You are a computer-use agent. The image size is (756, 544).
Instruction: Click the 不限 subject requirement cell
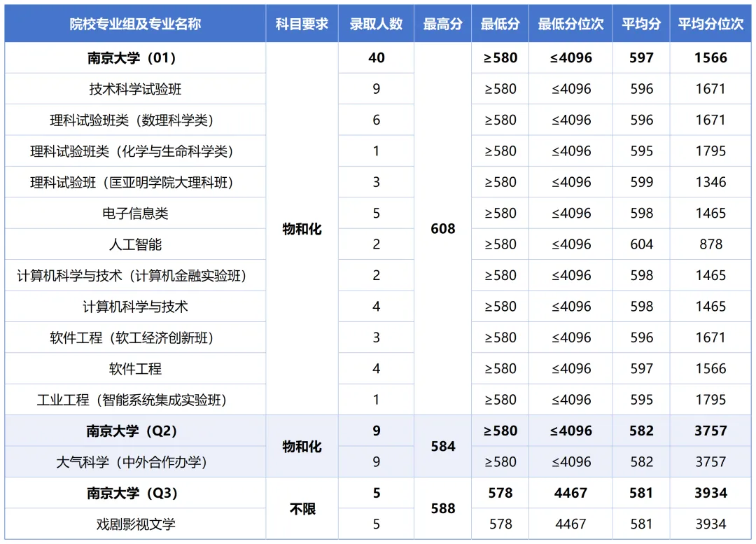point(302,509)
